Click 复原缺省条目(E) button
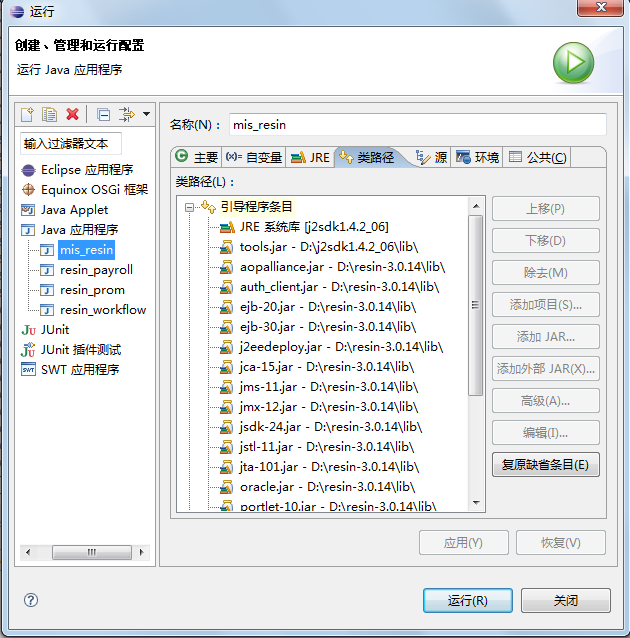This screenshot has height=638, width=630. click(x=545, y=464)
